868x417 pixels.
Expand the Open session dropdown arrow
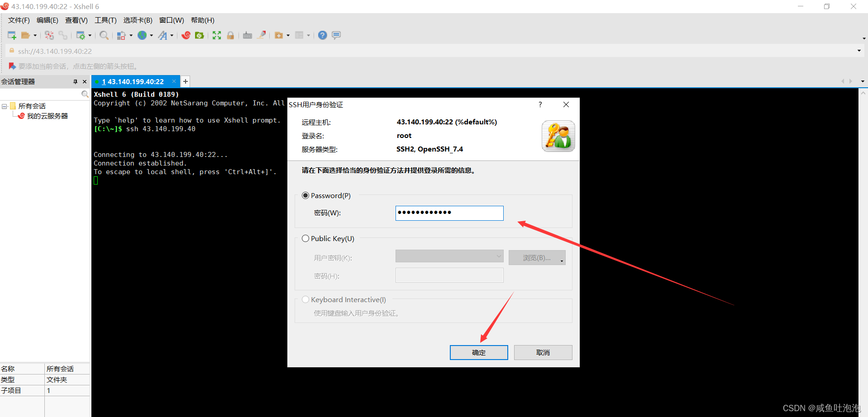click(x=35, y=35)
